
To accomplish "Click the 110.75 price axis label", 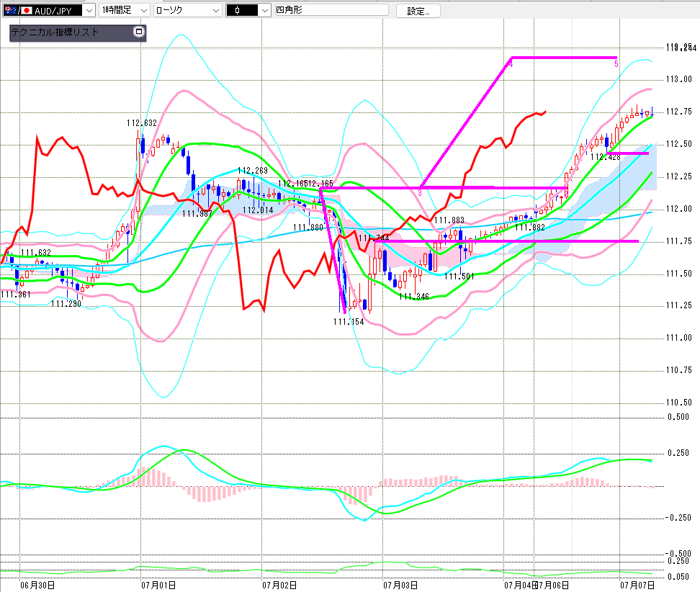I will point(678,370).
